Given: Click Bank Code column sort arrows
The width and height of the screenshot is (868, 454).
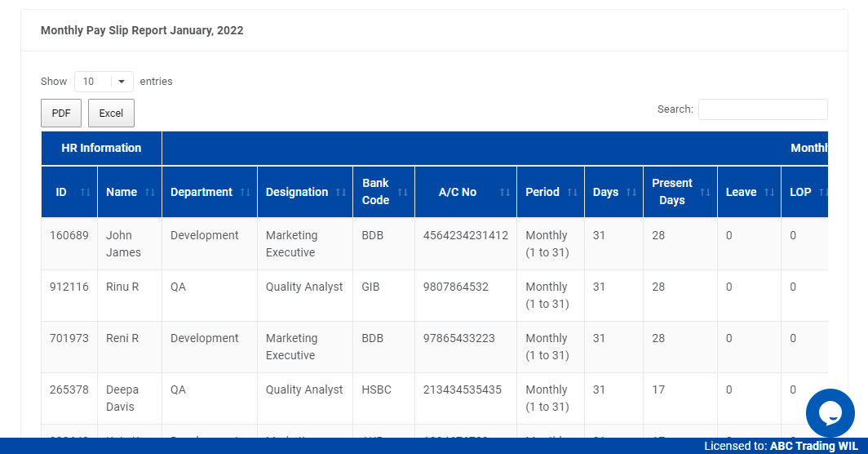Looking at the screenshot, I should coord(402,193).
